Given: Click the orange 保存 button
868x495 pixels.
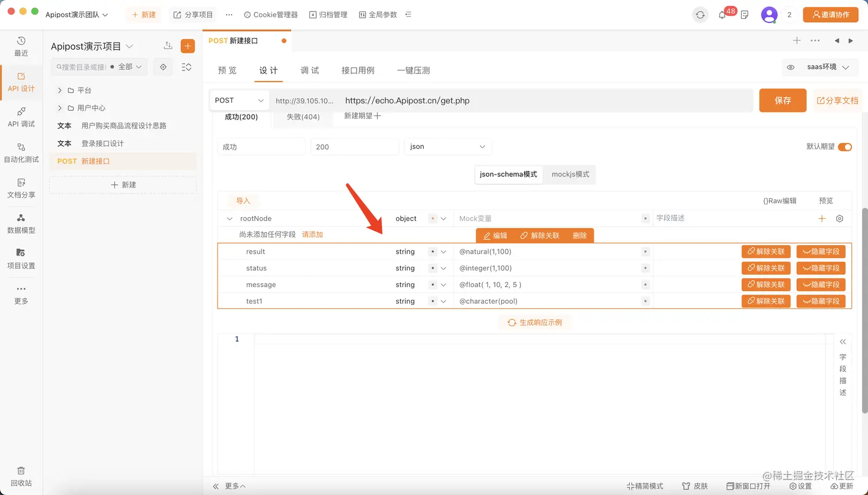Looking at the screenshot, I should (x=782, y=100).
